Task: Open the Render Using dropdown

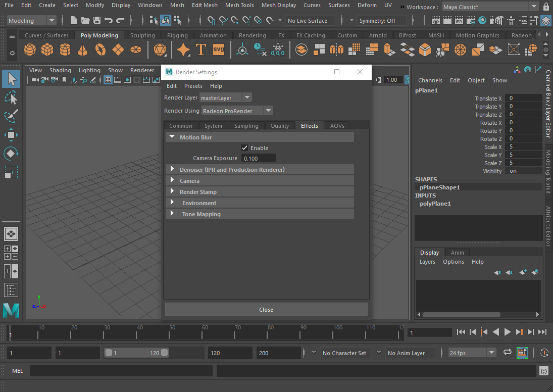Action: [x=237, y=111]
